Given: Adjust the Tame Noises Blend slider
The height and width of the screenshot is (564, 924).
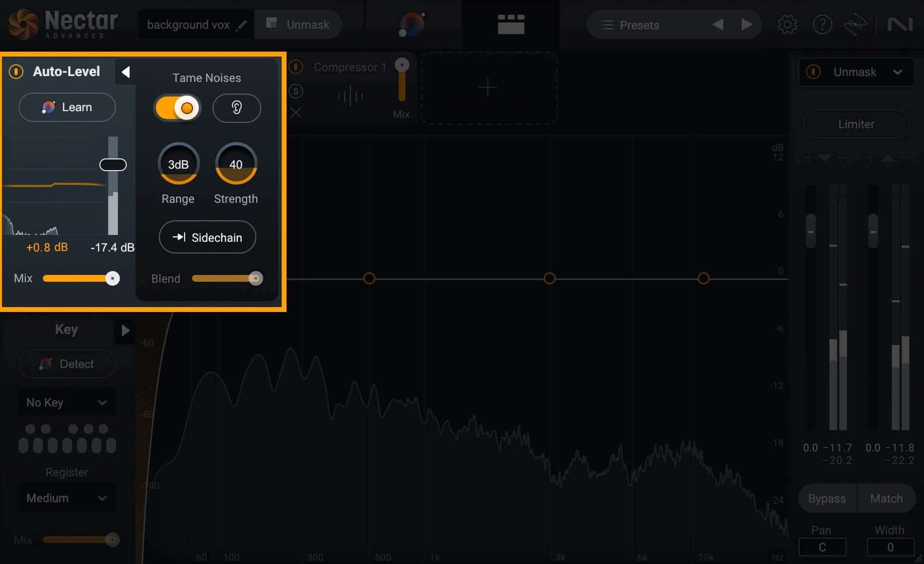Looking at the screenshot, I should tap(228, 278).
